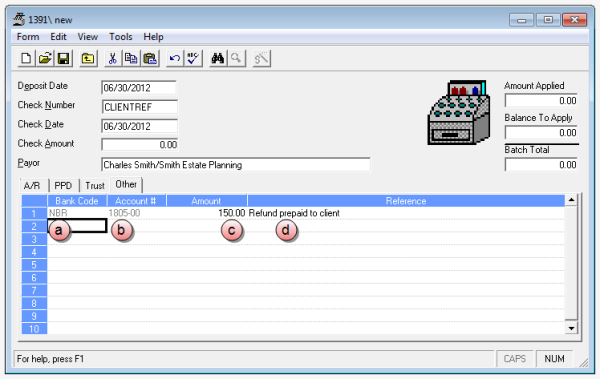Screen dimensions: 600x379
Task: Click the Account # column header
Action: click(136, 201)
